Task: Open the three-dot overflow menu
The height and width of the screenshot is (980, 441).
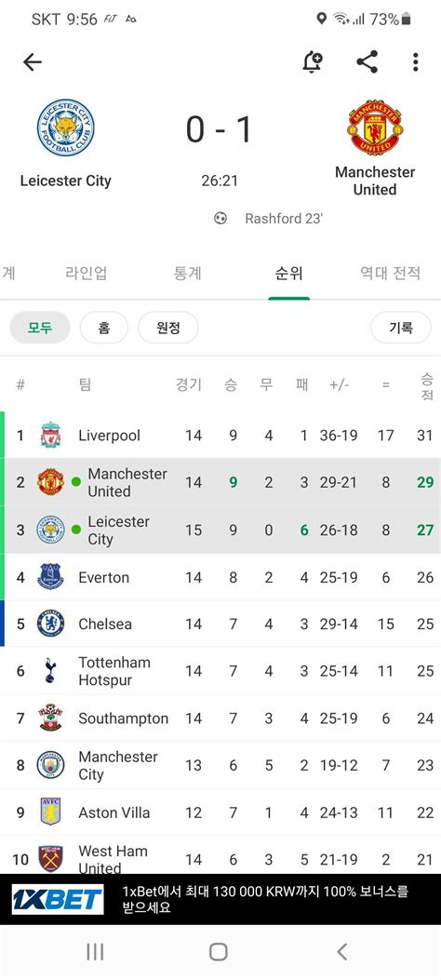Action: [415, 61]
